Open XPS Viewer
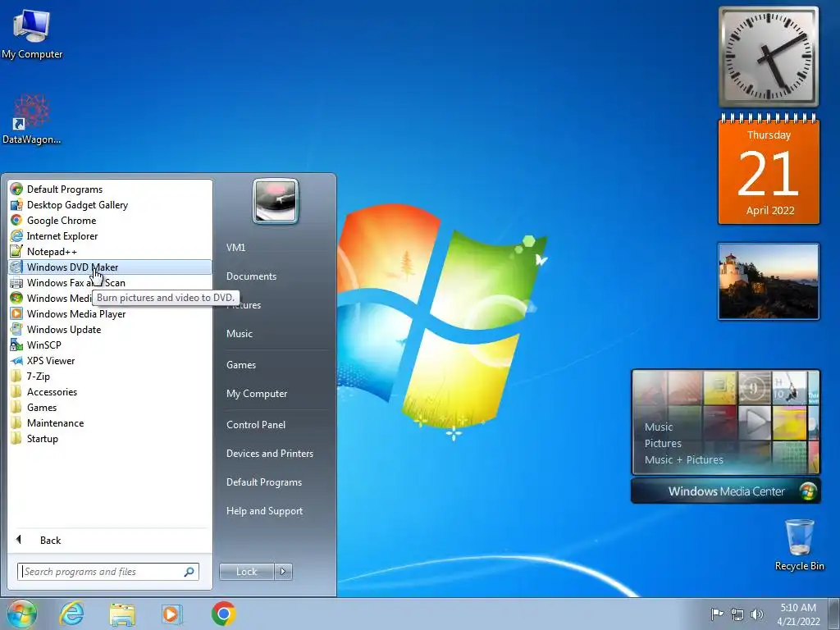Image resolution: width=840 pixels, height=630 pixels. (111, 360)
